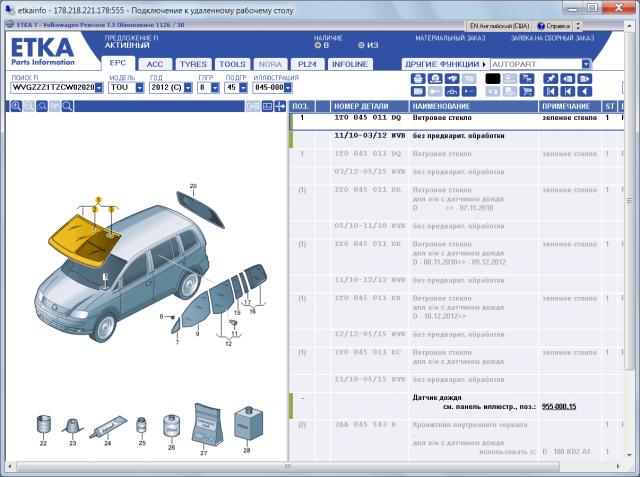The height and width of the screenshot is (477, 640).
Task: Click the page-forward arrow icon in the top row
Action: pyautogui.click(x=584, y=78)
